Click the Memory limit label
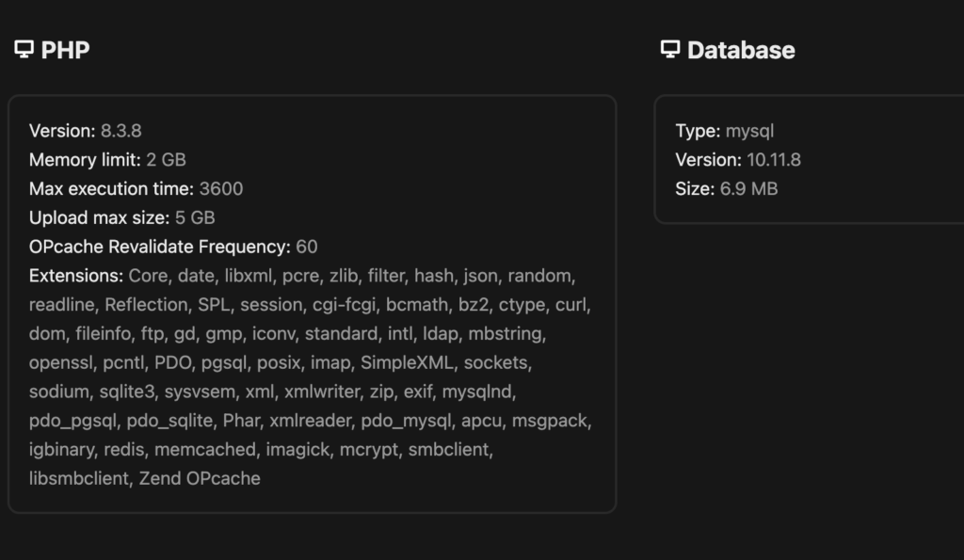Image resolution: width=964 pixels, height=560 pixels. click(85, 160)
